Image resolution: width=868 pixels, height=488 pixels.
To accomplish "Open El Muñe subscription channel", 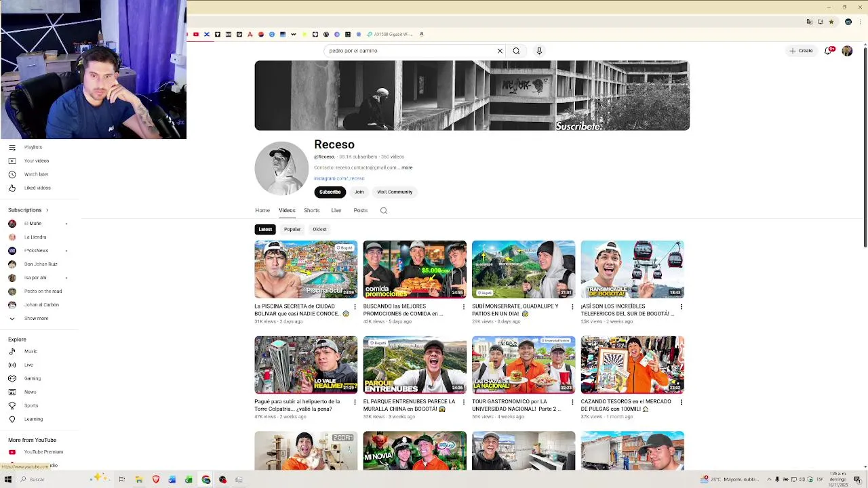I will pos(33,224).
